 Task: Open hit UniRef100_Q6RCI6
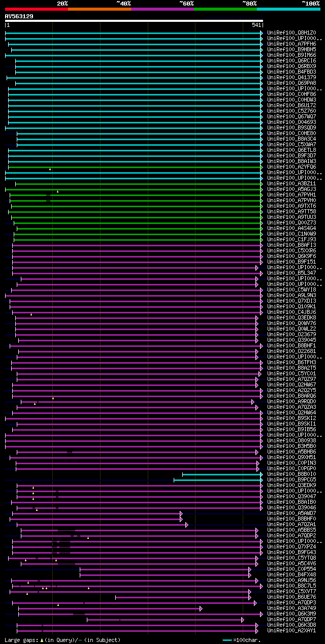(x=291, y=61)
